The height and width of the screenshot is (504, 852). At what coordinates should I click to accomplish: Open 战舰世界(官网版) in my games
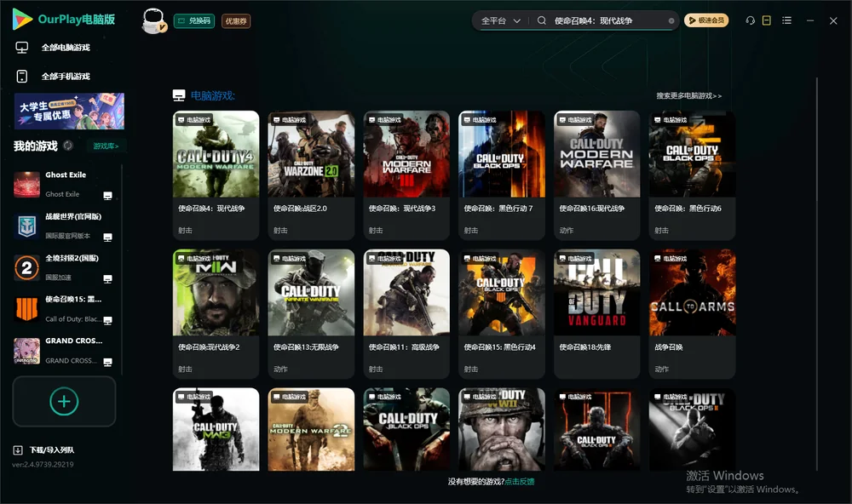click(66, 226)
